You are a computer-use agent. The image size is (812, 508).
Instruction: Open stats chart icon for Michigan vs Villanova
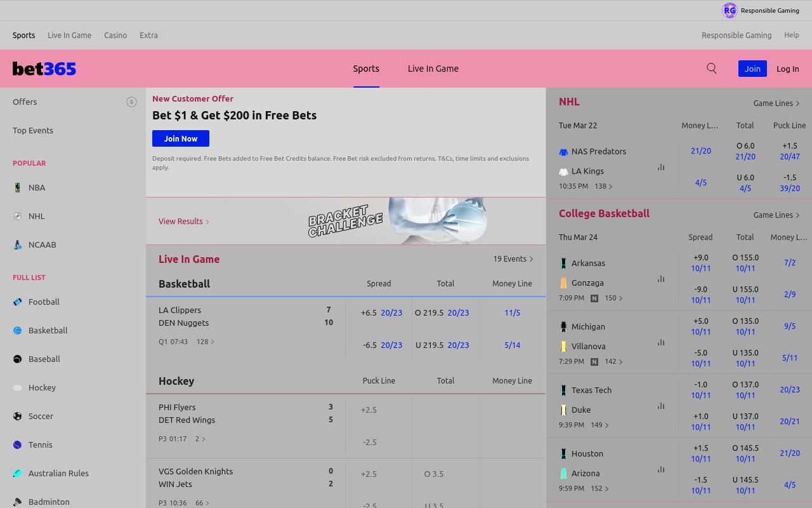click(x=661, y=342)
